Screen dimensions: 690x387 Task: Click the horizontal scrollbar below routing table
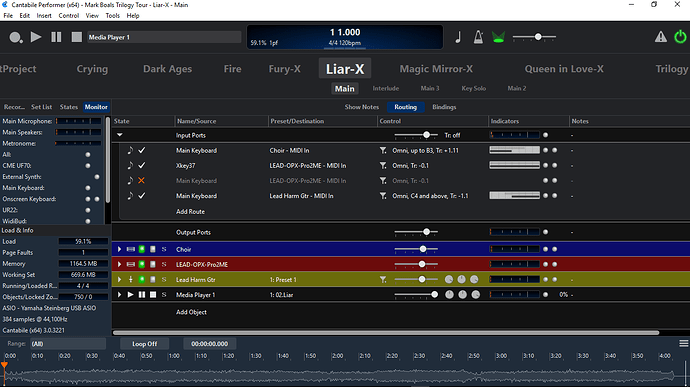pyautogui.click(x=386, y=333)
